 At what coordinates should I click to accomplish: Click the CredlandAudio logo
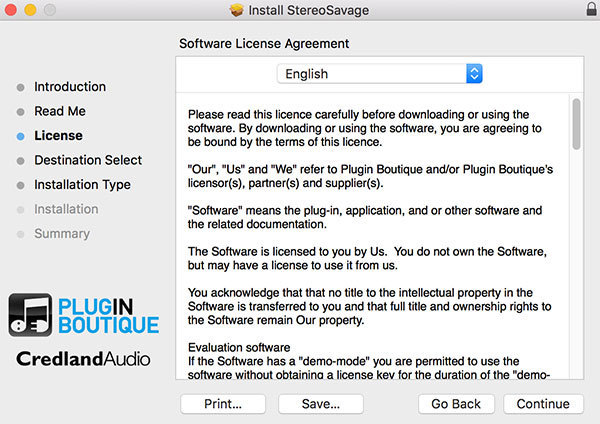coord(83,359)
